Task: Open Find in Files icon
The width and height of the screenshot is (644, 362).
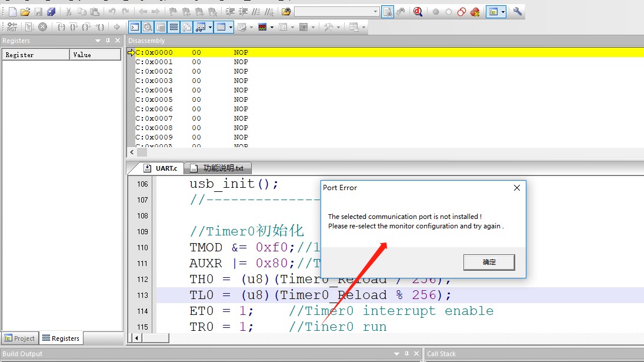Action: (286, 12)
